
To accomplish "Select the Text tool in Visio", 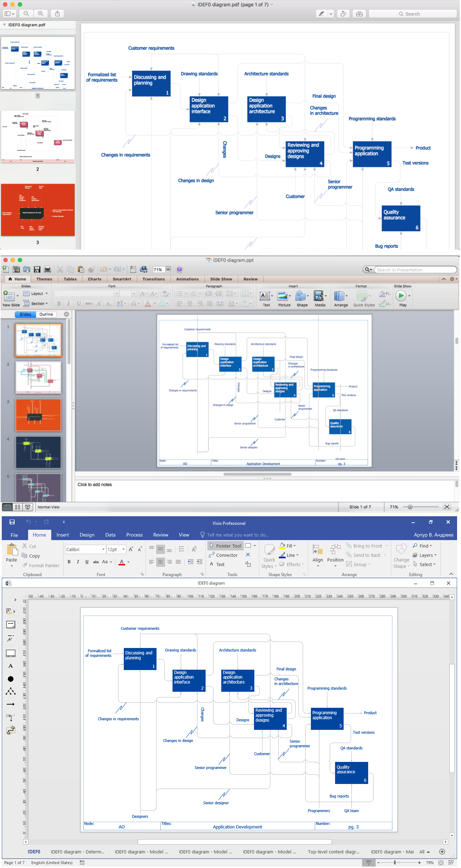I will point(217,564).
